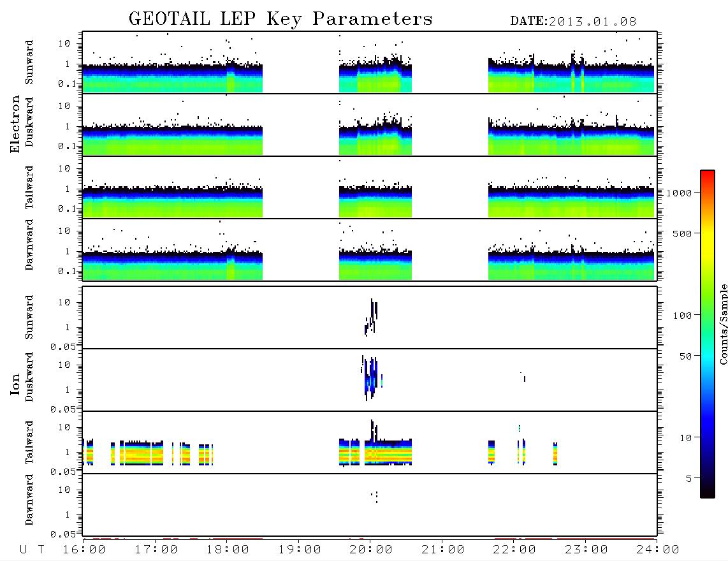The width and height of the screenshot is (728, 561).
Task: Click the '500' colorbar tick label
Action: pyautogui.click(x=682, y=234)
